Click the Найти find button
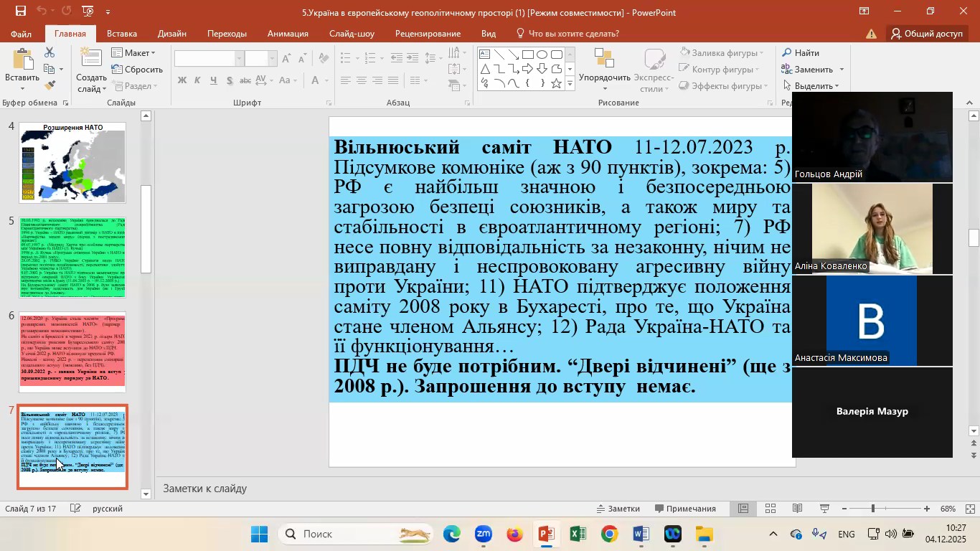The height and width of the screenshot is (551, 980). pyautogui.click(x=800, y=53)
